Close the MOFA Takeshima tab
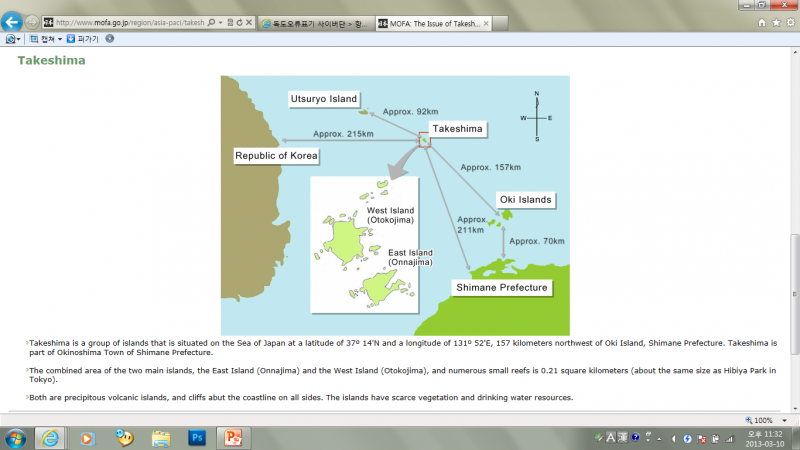Image resolution: width=800 pixels, height=450 pixels. (487, 21)
